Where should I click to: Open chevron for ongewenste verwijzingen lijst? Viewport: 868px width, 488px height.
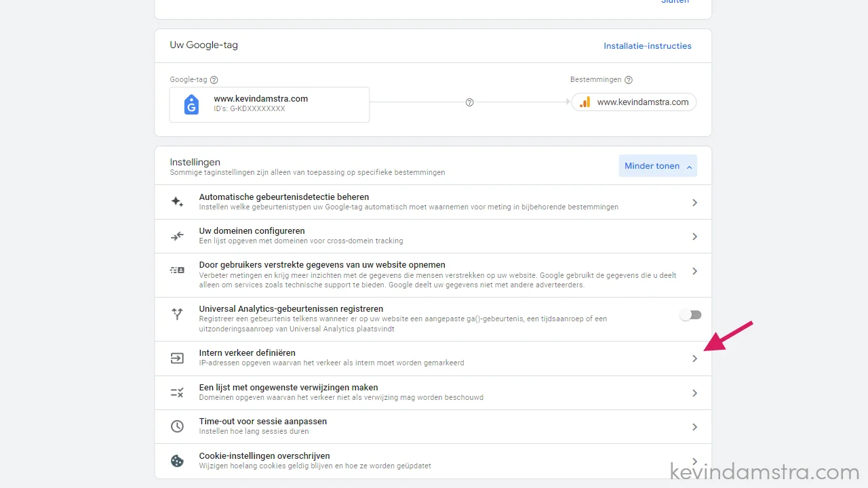(694, 393)
